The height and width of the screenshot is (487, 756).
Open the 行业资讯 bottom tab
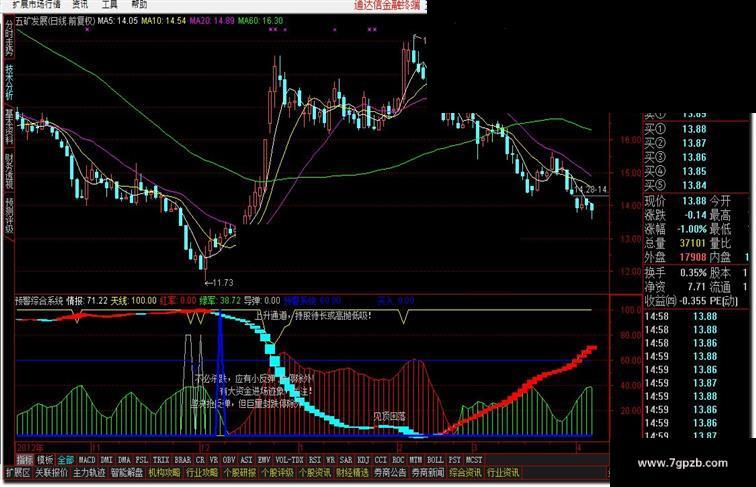pos(503,473)
